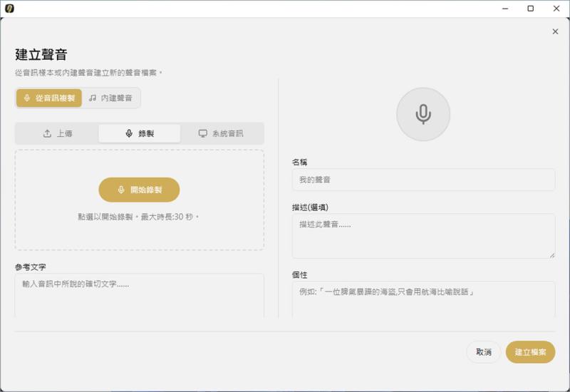Click the 建立聲音 heading text
Screen dimensions: 570x392
tap(41, 55)
